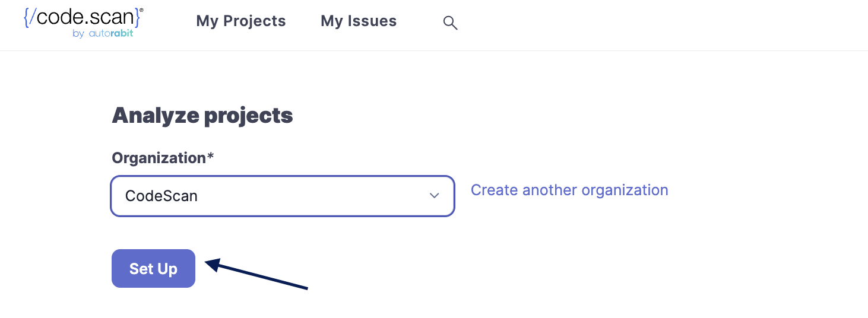Screen dimensions: 868x318
Task: Click the word "Projects" in the navigation bar
Action: pos(255,21)
